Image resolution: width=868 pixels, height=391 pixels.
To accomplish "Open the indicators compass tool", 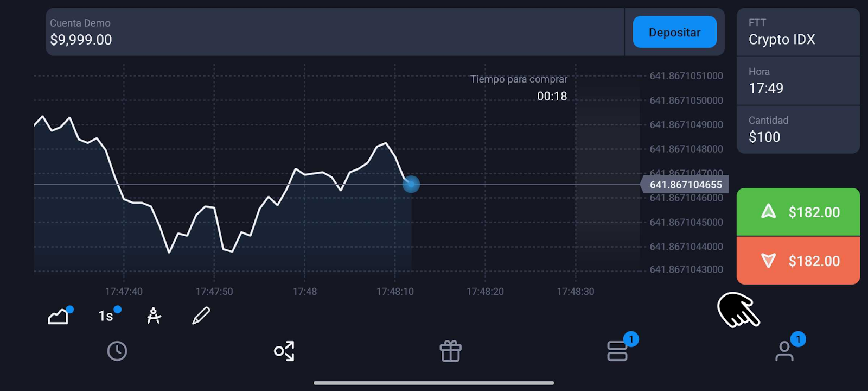I will (154, 316).
